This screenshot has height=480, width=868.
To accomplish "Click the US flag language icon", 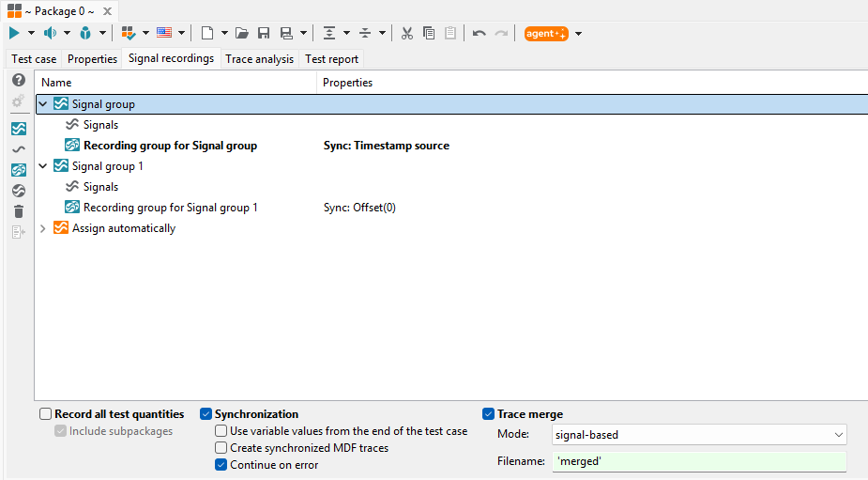I will [164, 33].
